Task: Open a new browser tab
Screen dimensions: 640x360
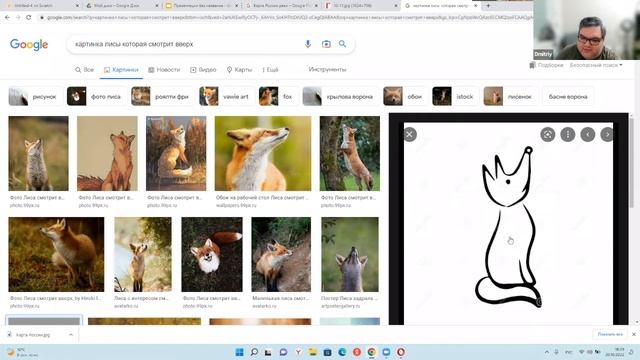Action: pos(488,6)
